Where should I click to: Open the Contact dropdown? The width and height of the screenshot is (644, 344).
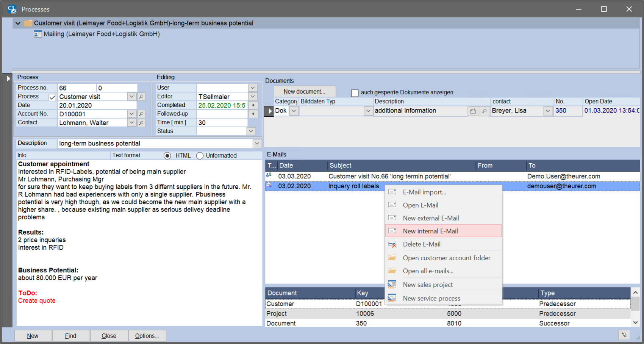(131, 123)
